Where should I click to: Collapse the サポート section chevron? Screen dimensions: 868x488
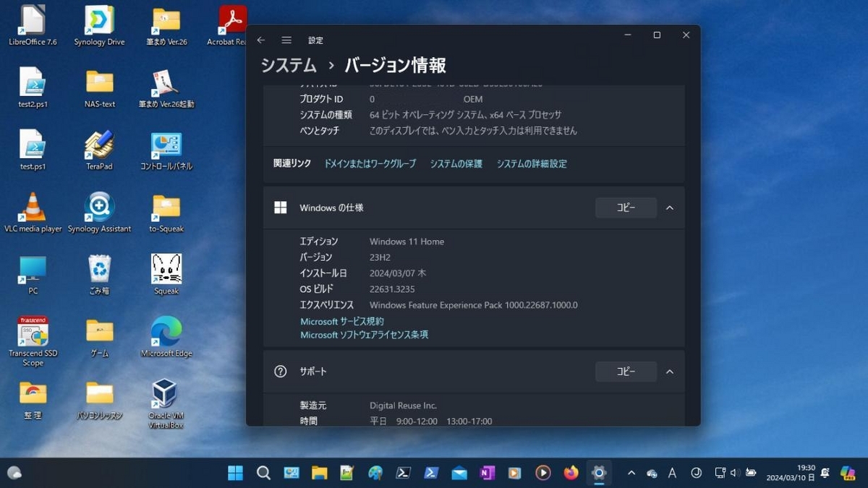670,372
